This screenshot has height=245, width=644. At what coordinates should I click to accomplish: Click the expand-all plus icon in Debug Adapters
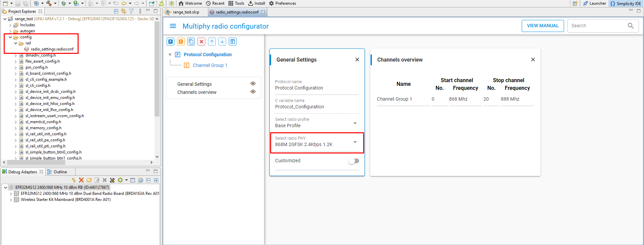(156, 180)
